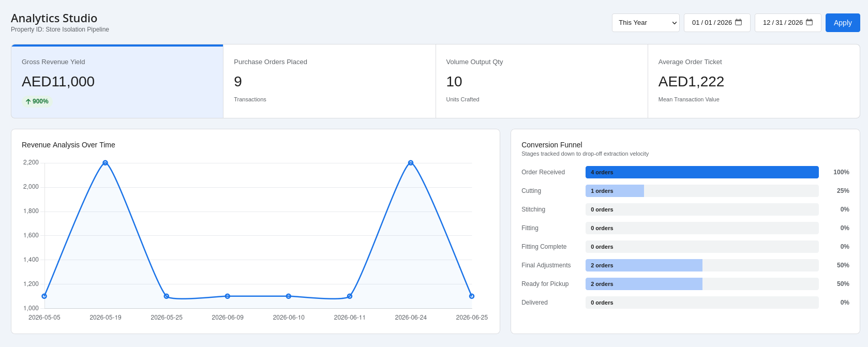868x347 pixels.
Task: Click the Order Received stage label
Action: [x=543, y=172]
